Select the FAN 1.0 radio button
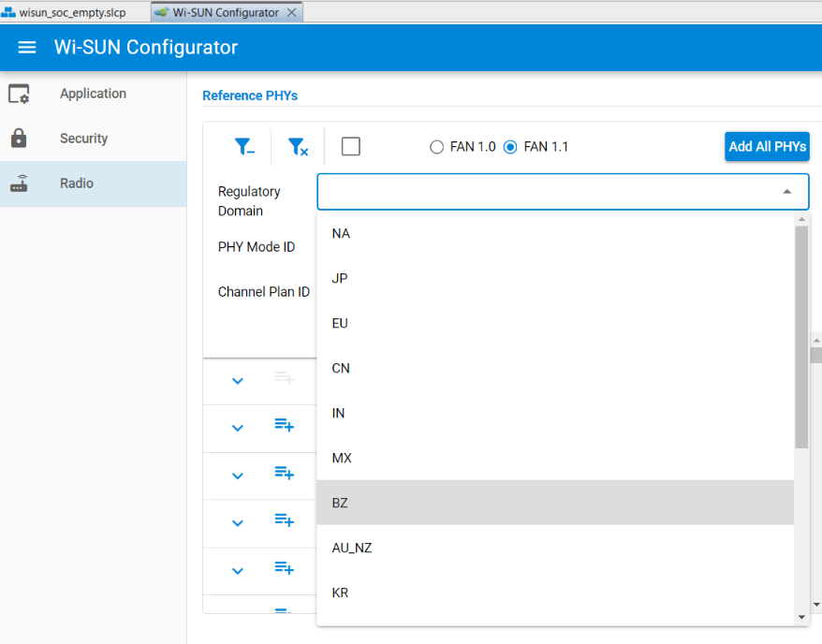Screen dimensions: 822x644 point(436,147)
